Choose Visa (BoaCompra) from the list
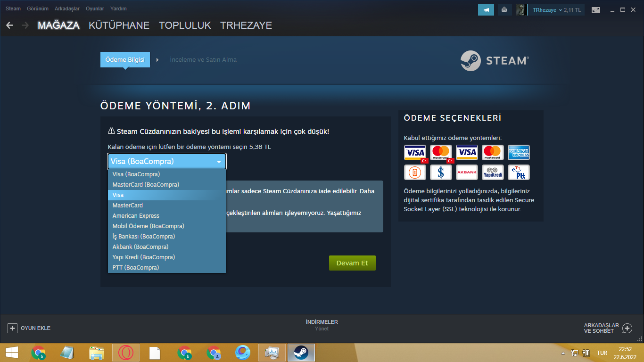The height and width of the screenshot is (362, 644). 167,174
